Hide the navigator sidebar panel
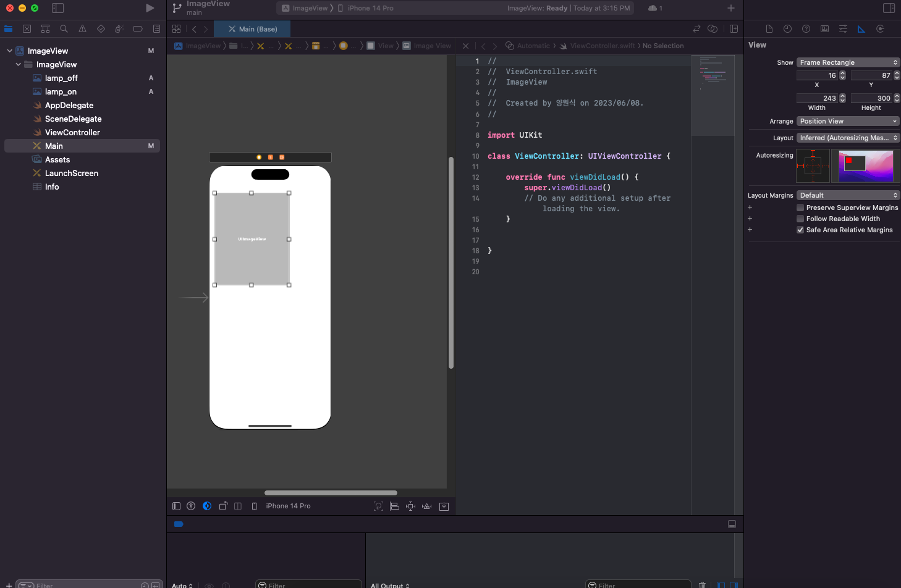This screenshot has height=588, width=901. pos(57,8)
